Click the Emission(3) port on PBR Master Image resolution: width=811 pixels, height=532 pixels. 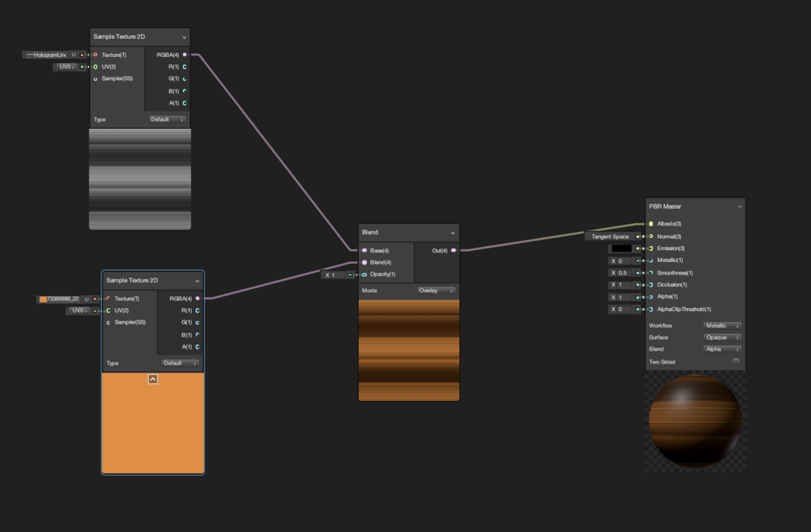[651, 248]
